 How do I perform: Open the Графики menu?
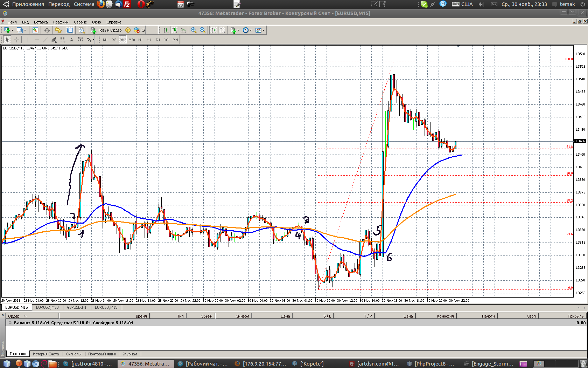click(61, 22)
